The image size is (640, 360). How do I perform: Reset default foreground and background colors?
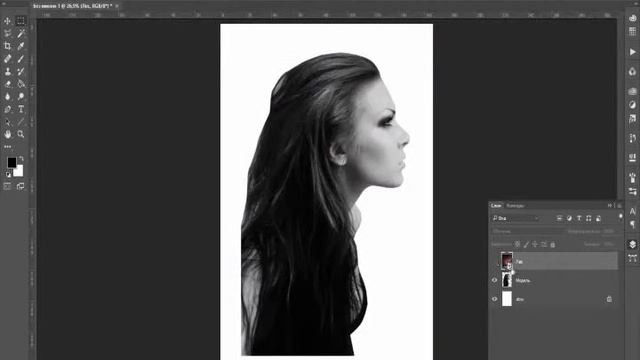(8, 174)
